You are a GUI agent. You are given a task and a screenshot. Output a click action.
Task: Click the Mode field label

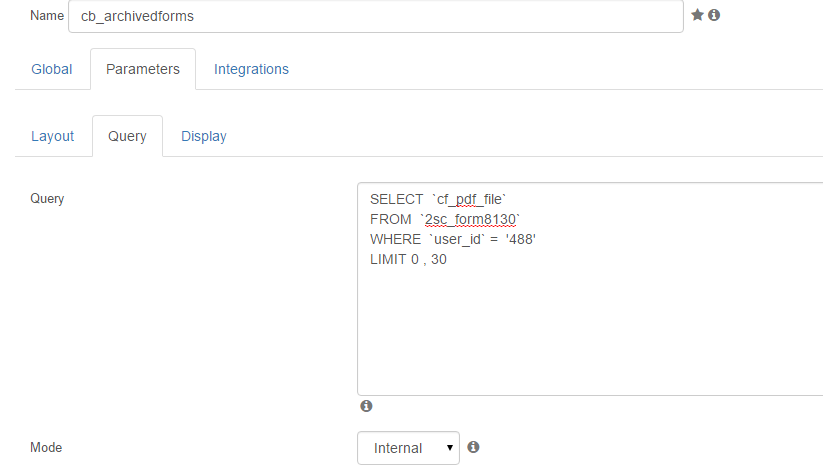[46, 447]
